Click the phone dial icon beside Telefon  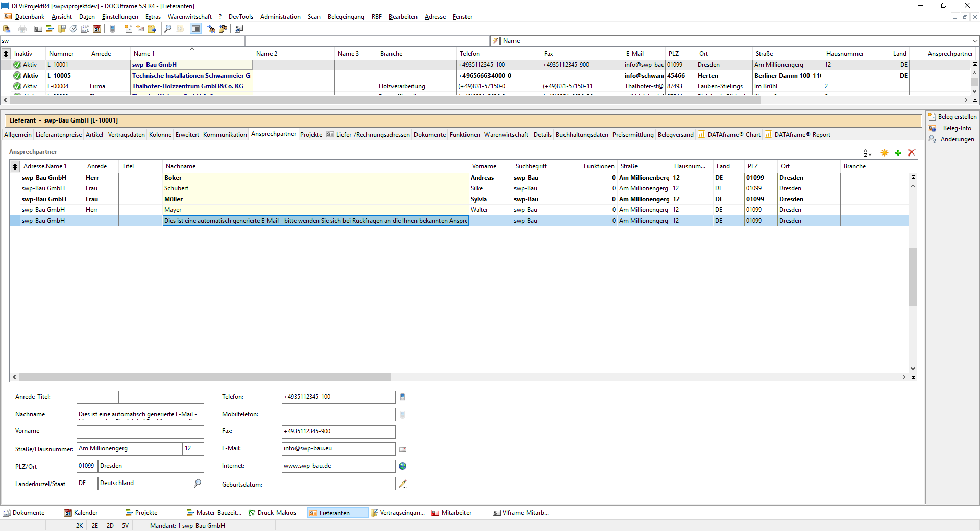[402, 397]
